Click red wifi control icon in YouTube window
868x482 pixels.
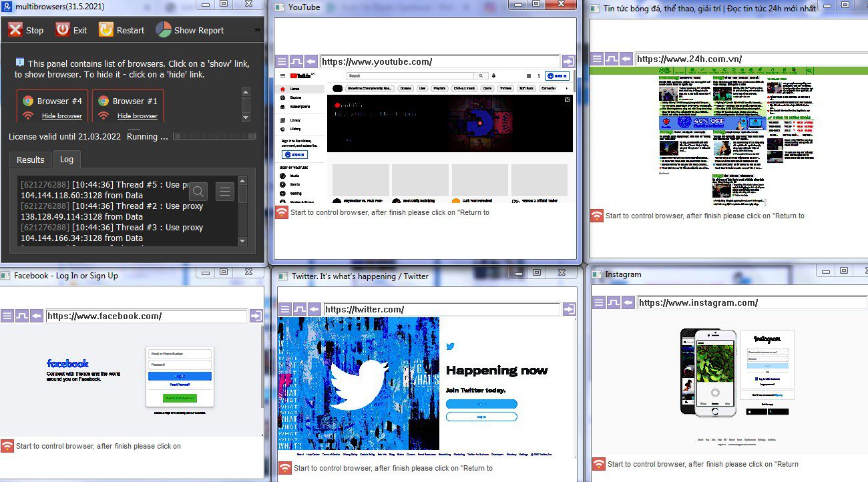[282, 213]
